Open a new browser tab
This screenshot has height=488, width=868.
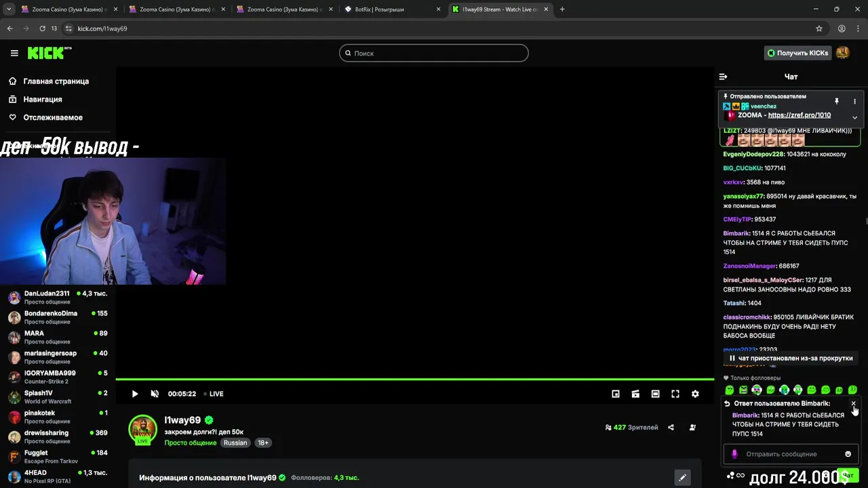[x=562, y=9]
